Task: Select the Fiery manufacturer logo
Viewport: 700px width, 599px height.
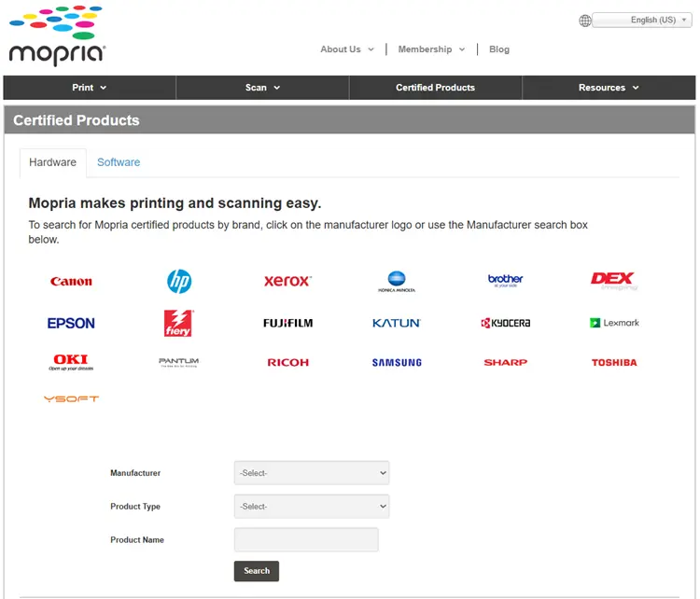Action: point(178,323)
